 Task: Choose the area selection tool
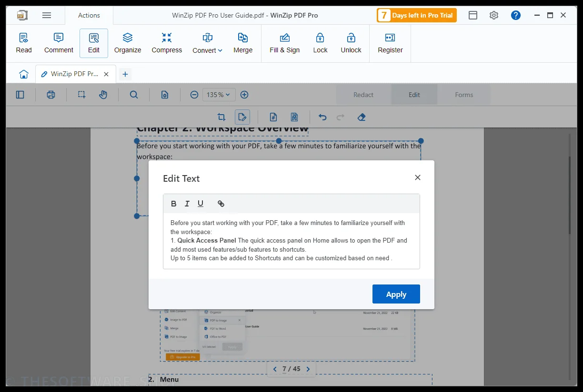coord(82,95)
